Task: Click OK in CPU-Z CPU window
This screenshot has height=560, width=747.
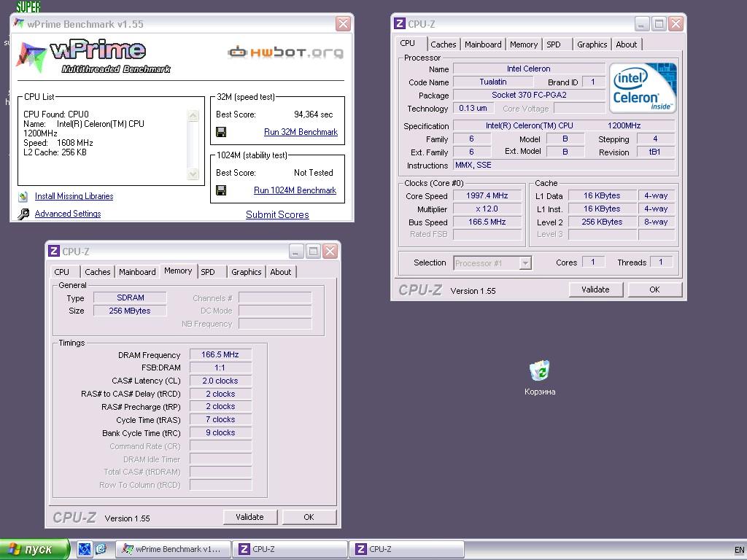Action: [x=654, y=289]
